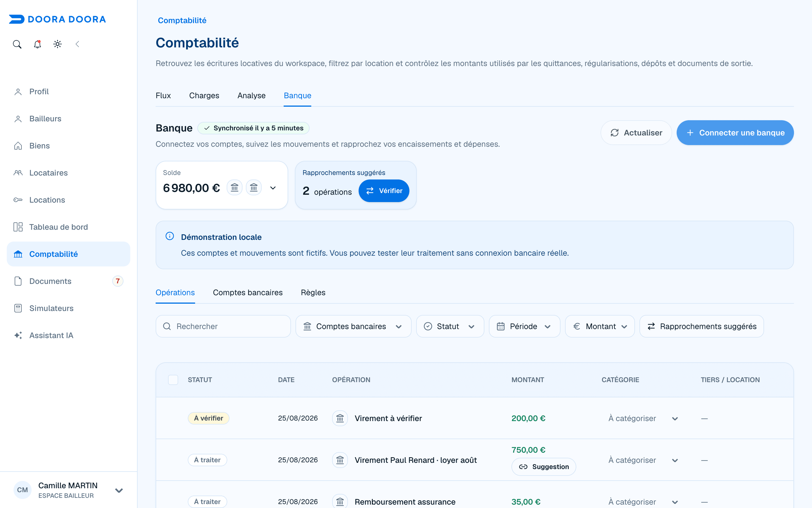Click the Suggestion chip under 750,00 €

(x=544, y=467)
